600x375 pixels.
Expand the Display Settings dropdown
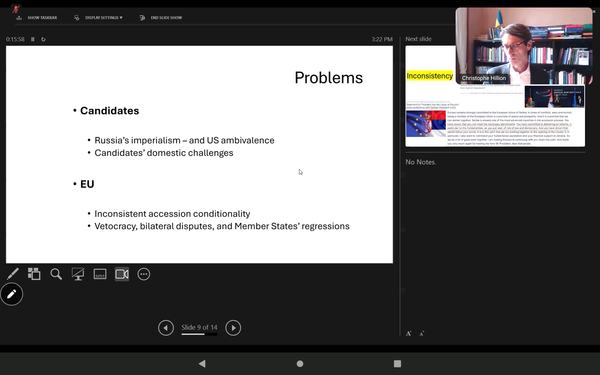(x=99, y=18)
